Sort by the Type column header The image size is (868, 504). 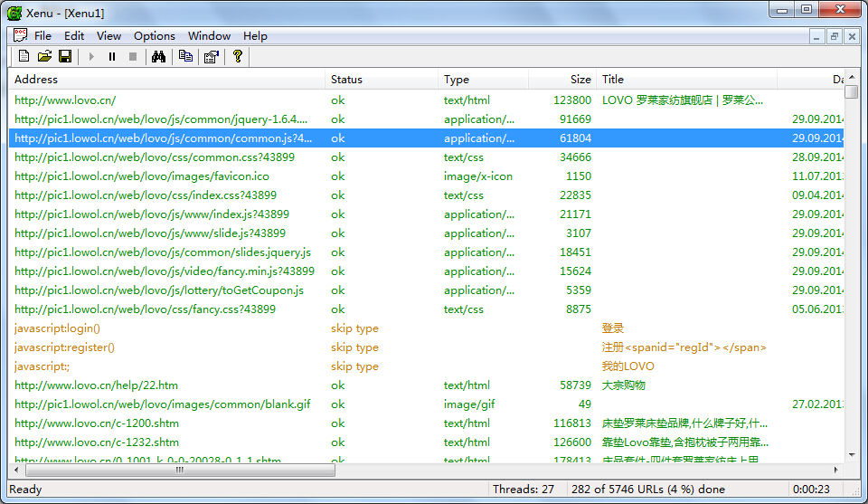pyautogui.click(x=483, y=80)
